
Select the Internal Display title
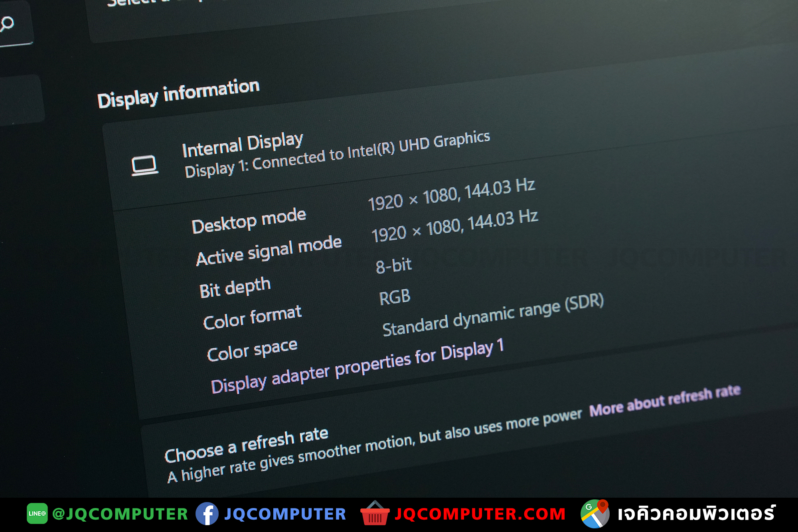(243, 145)
